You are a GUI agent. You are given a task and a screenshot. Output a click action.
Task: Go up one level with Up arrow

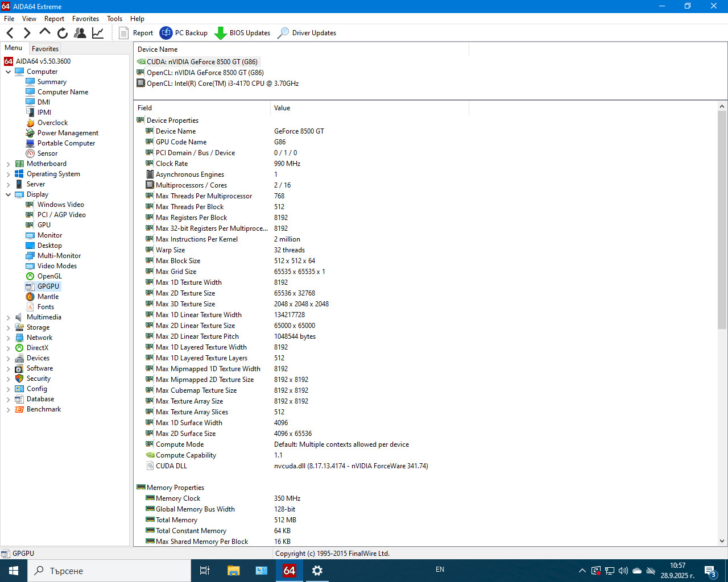point(45,32)
